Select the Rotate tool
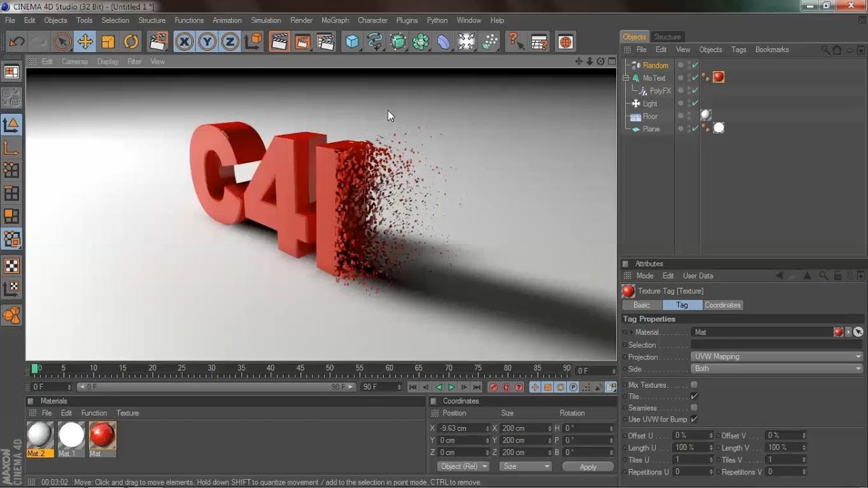Screen dimensions: 868x488 (x=131, y=42)
